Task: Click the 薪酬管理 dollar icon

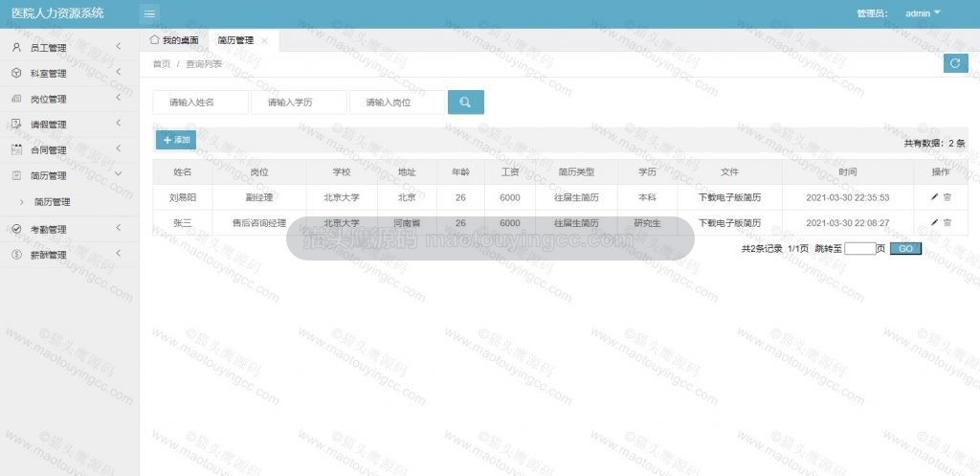Action: [17, 255]
